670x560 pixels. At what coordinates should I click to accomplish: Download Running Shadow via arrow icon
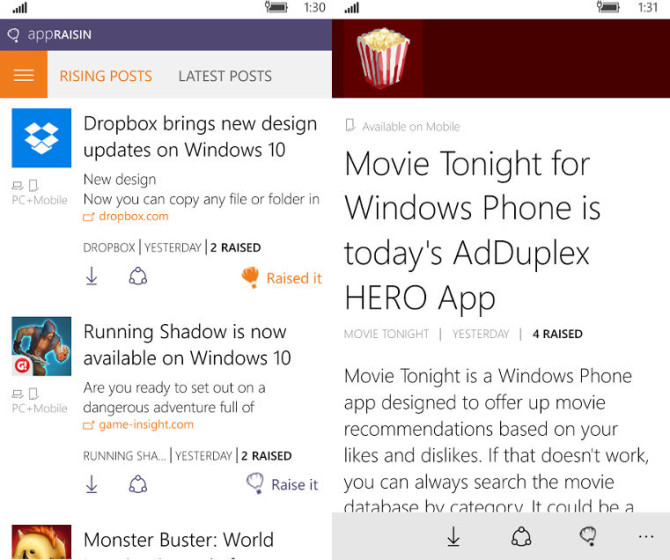pos(91,484)
